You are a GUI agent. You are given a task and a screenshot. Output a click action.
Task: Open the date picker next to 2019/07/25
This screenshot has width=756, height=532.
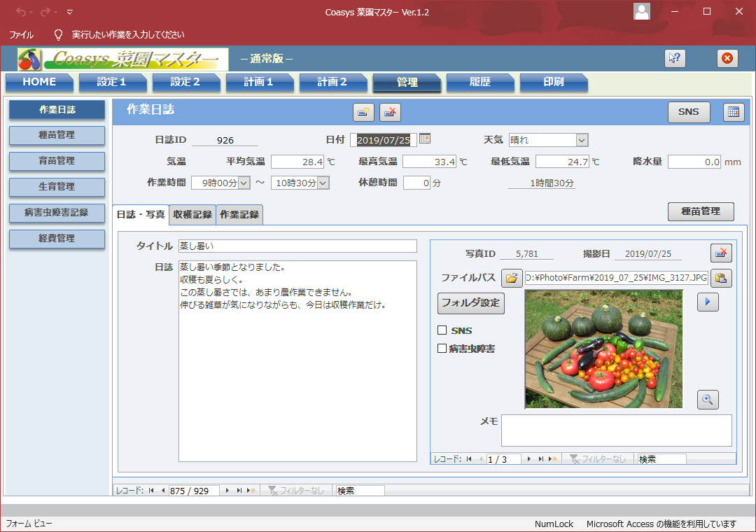click(424, 139)
